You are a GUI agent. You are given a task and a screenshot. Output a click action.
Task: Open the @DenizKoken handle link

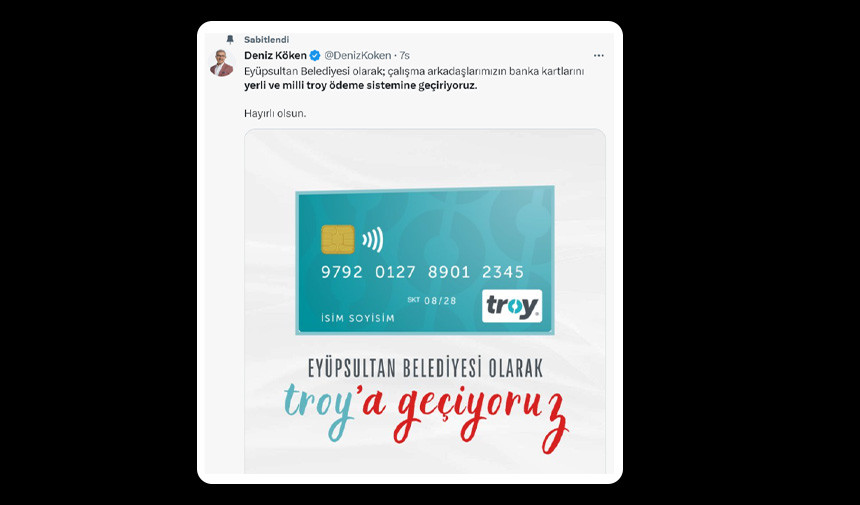(358, 55)
